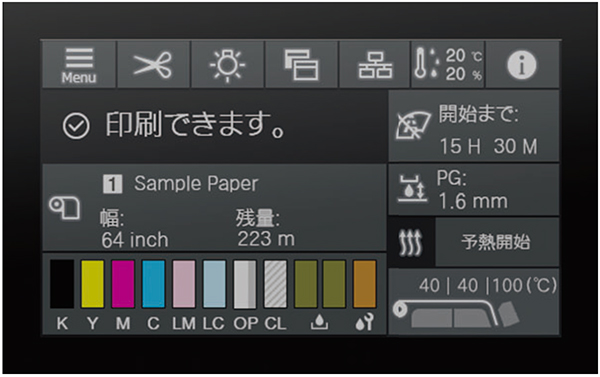The image size is (600, 377).
Task: Open the information (i) icon
Action: point(522,65)
